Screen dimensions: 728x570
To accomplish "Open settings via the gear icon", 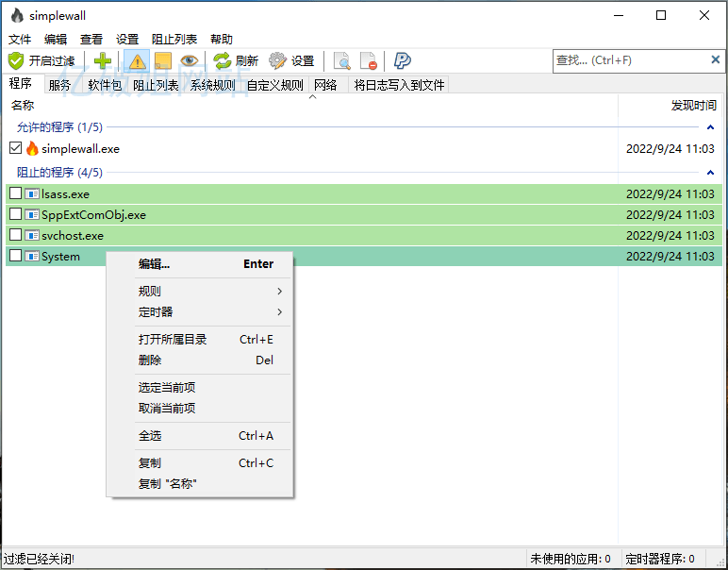I will tap(277, 60).
